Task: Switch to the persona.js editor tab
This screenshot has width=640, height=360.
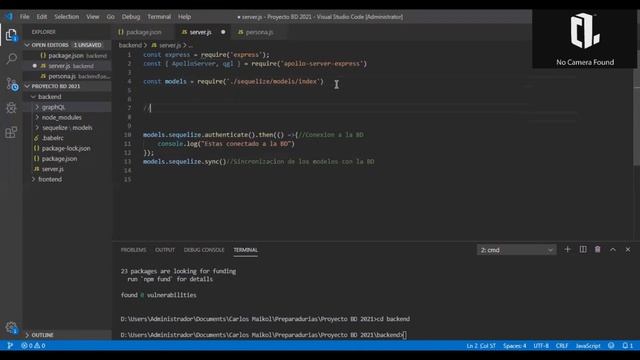Action: (x=259, y=32)
